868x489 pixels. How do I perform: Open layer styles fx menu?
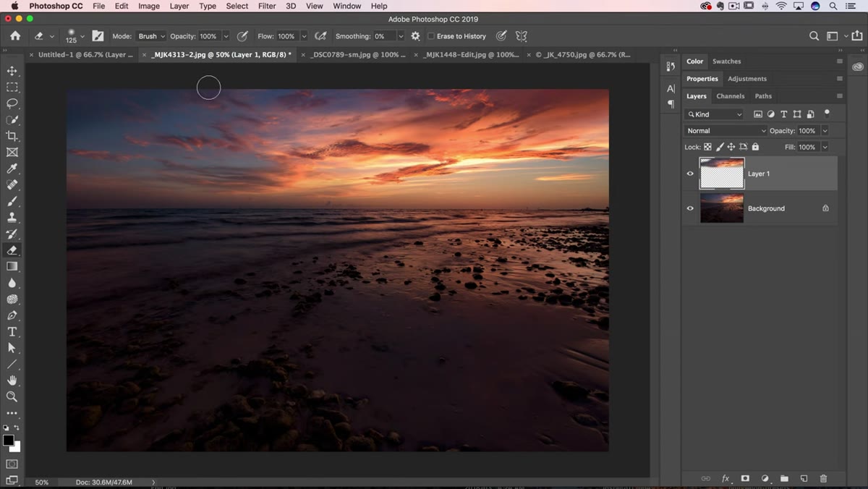726,479
